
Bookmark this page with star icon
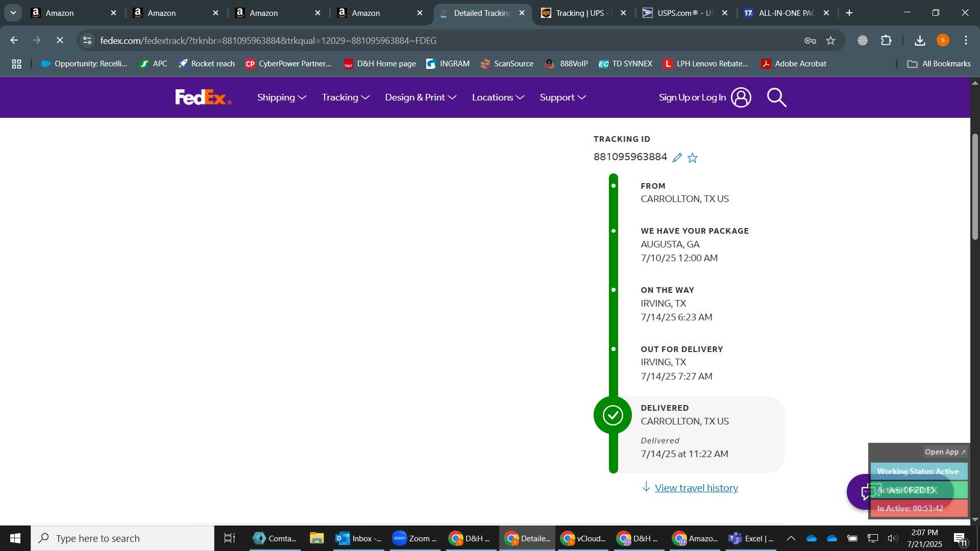831,40
